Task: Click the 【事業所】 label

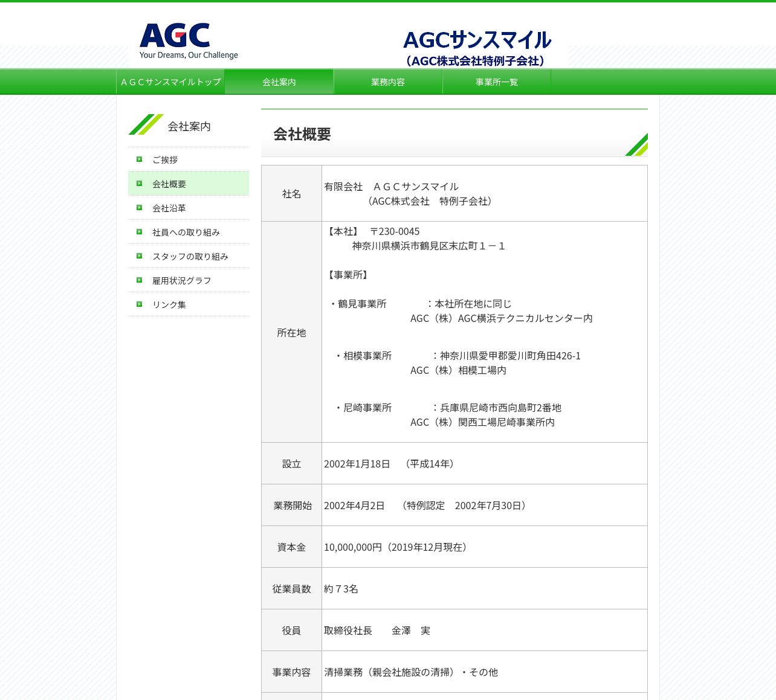Action: pos(348,275)
